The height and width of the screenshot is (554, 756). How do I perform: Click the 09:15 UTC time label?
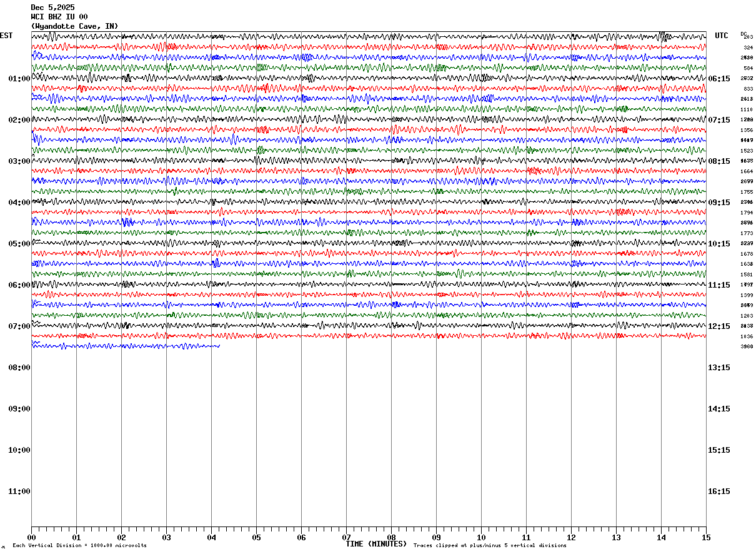(719, 203)
